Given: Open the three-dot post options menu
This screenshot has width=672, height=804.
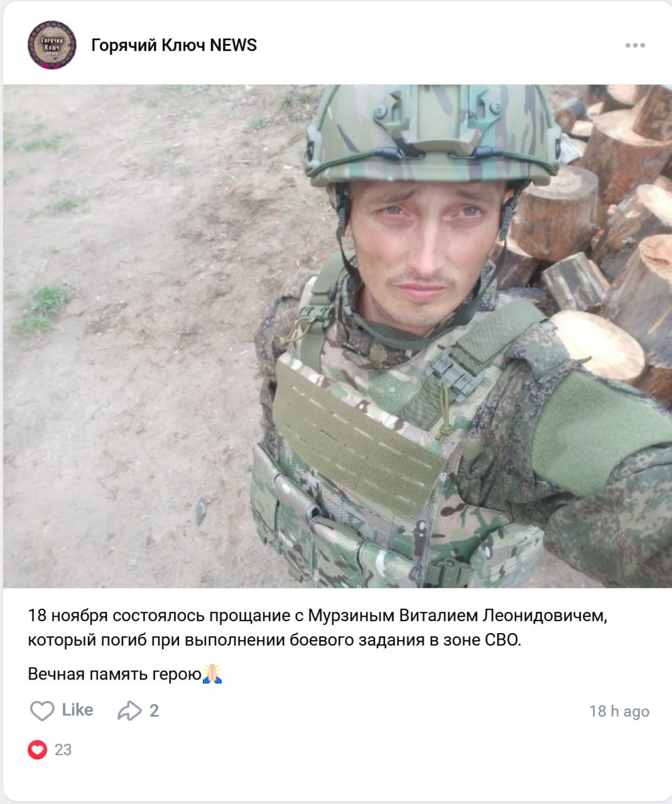Looking at the screenshot, I should coord(635,45).
